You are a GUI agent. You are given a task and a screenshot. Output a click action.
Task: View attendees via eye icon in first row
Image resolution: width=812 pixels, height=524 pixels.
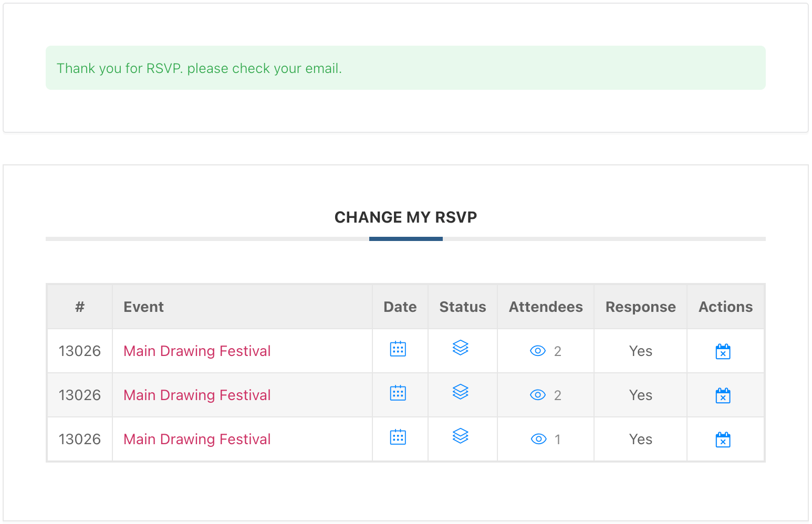[x=538, y=351]
